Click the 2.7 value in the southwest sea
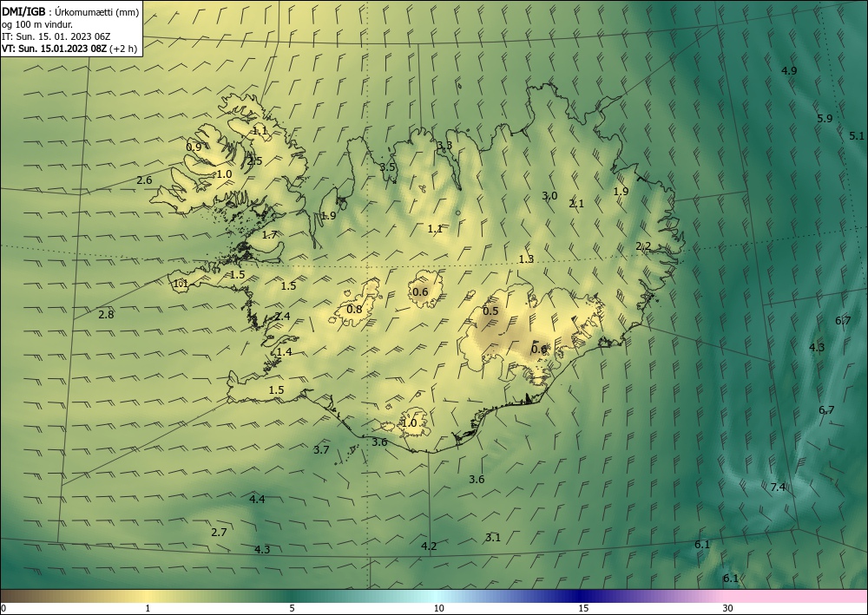The width and height of the screenshot is (868, 615). (x=219, y=533)
